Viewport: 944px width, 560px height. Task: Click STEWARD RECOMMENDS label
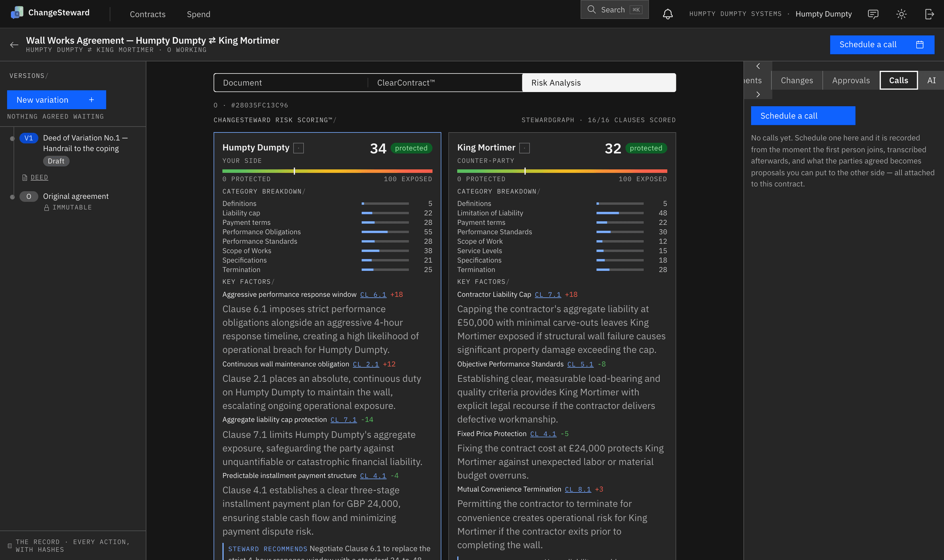(268, 549)
